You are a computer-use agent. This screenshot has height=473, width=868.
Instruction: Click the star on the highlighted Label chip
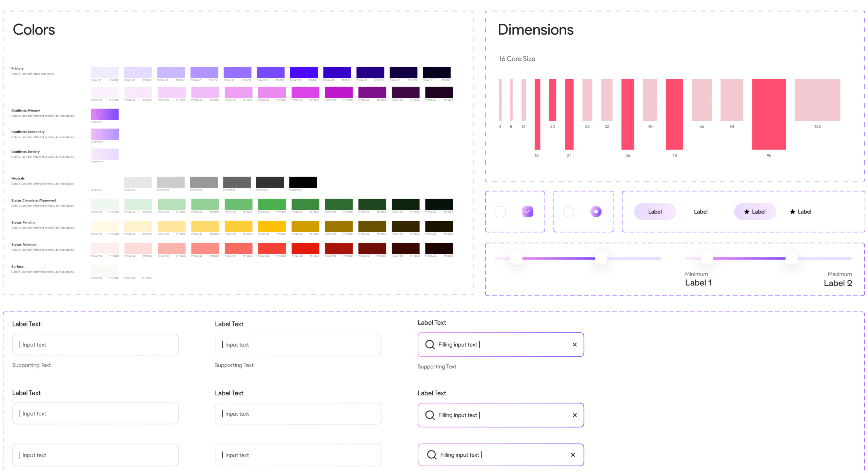click(x=746, y=212)
